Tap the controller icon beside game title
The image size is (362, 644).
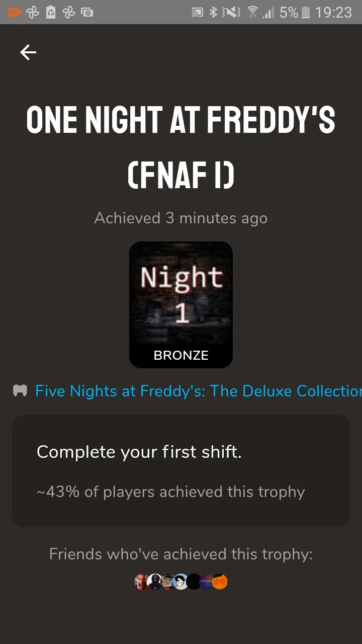tap(20, 391)
